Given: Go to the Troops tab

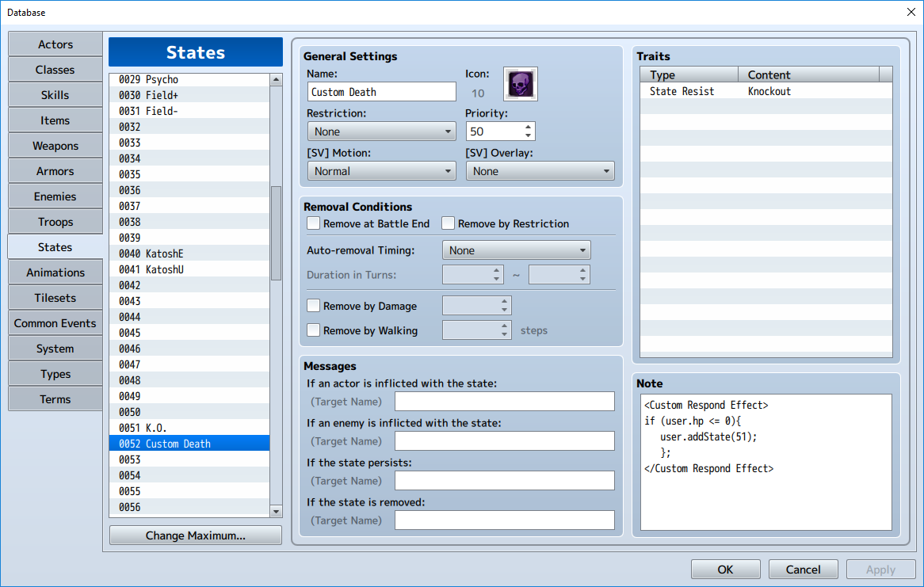Looking at the screenshot, I should [x=55, y=222].
